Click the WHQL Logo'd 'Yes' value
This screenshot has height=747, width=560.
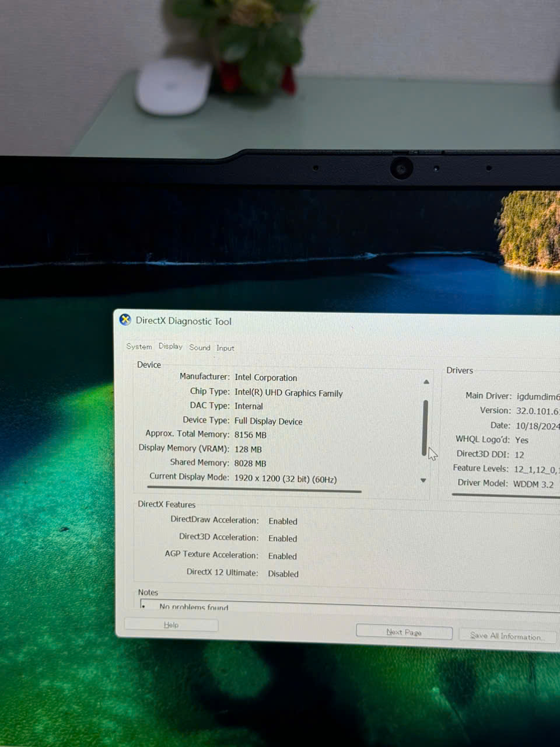click(x=521, y=440)
